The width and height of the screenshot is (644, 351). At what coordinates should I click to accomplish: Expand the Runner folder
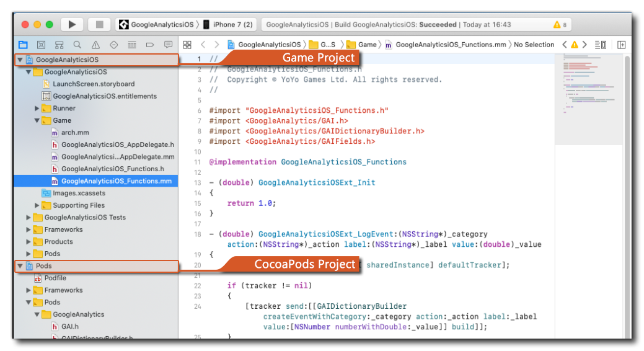(37, 109)
